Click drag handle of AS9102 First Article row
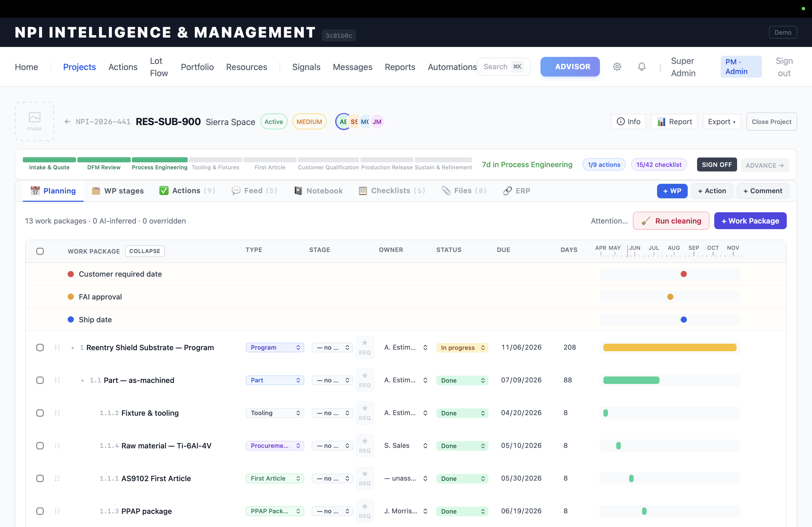812x527 pixels. (57, 478)
